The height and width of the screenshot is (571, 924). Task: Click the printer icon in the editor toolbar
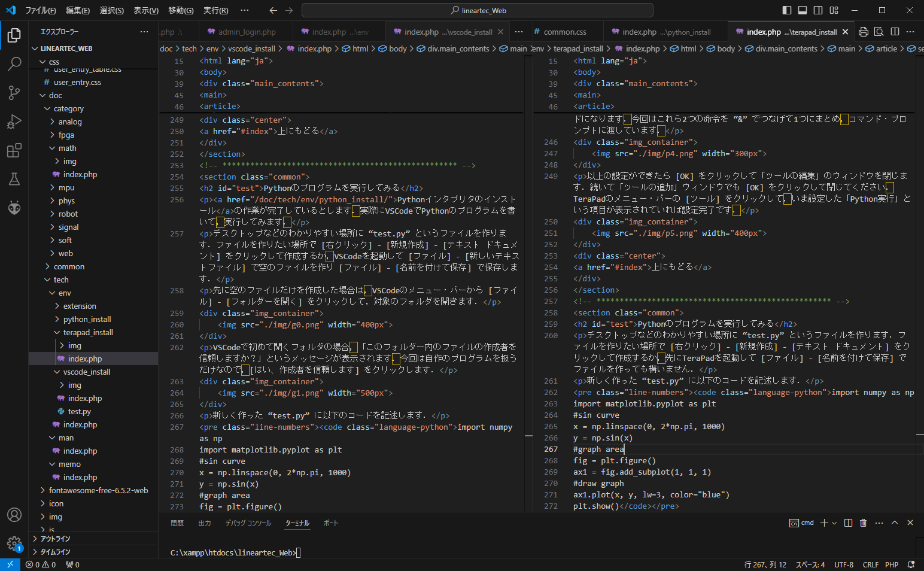click(863, 32)
